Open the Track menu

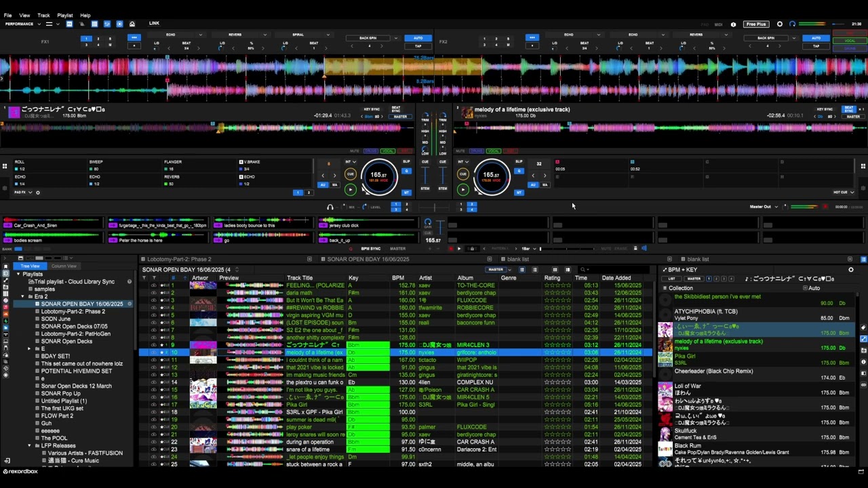pos(43,15)
